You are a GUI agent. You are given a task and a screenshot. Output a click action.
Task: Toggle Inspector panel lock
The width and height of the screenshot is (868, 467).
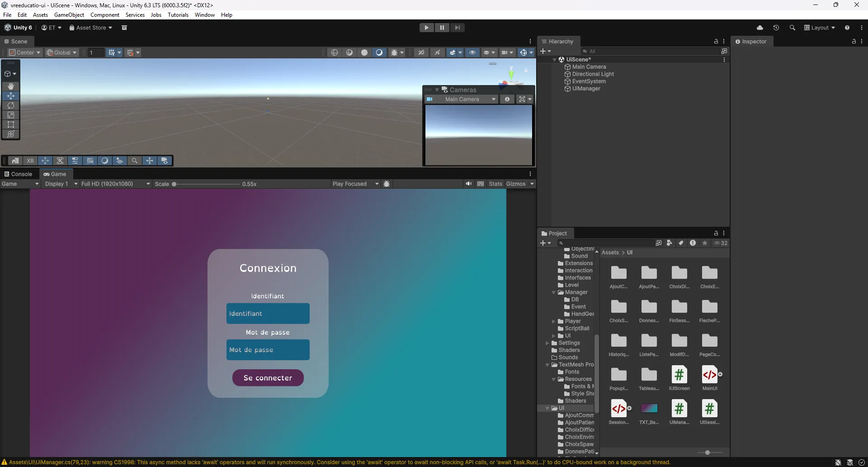(854, 41)
